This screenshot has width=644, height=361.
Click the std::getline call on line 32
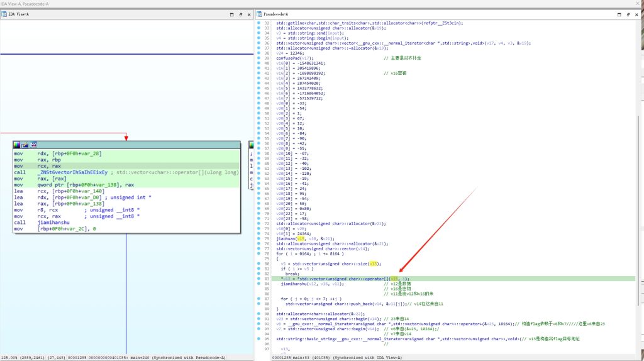[369, 23]
